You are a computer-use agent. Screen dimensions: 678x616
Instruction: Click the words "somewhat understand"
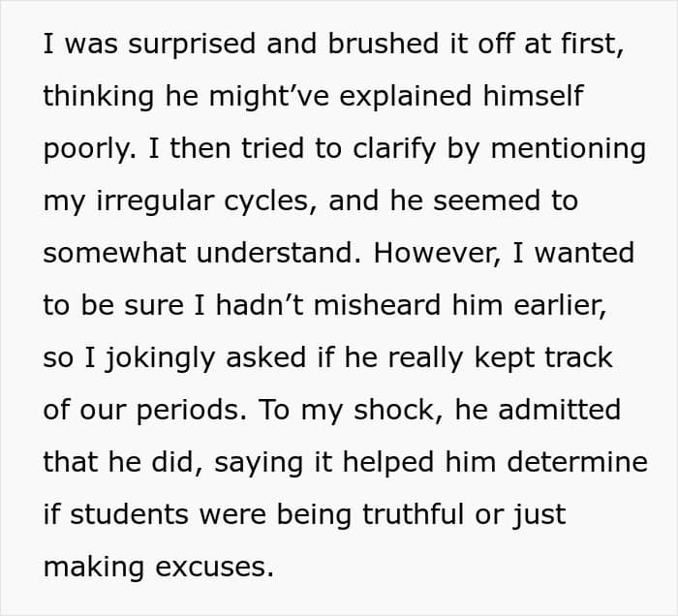point(193,254)
